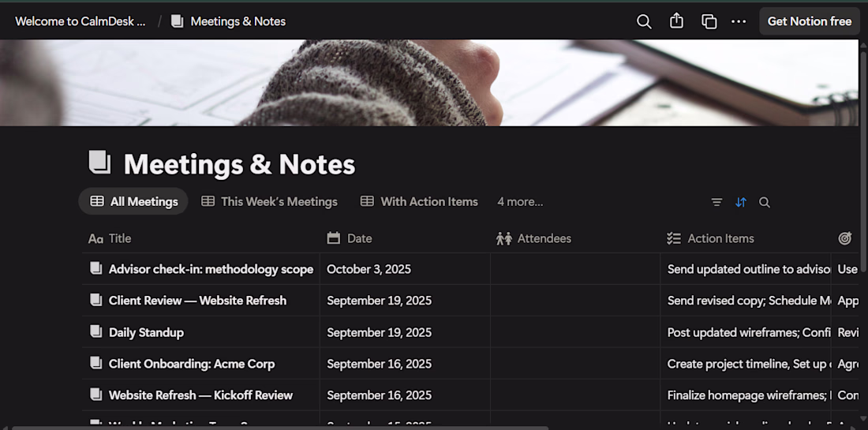The width and height of the screenshot is (868, 430).
Task: Open the three-dot more options menu
Action: (x=739, y=21)
